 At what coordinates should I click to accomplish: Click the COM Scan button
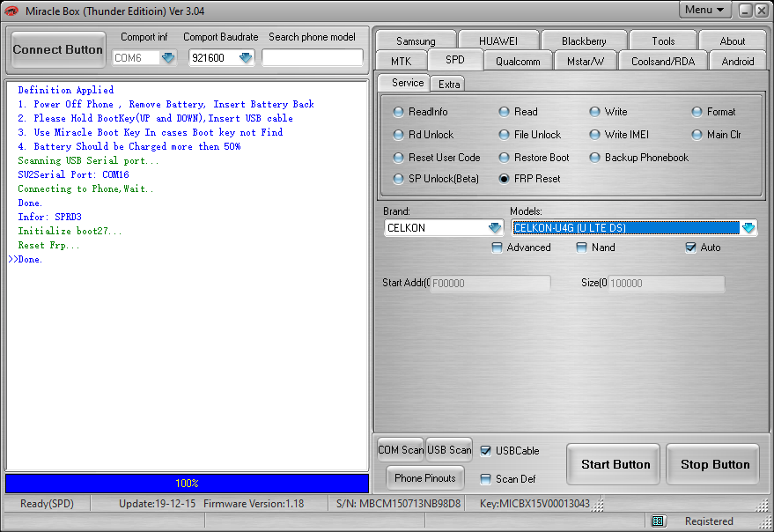click(x=401, y=450)
